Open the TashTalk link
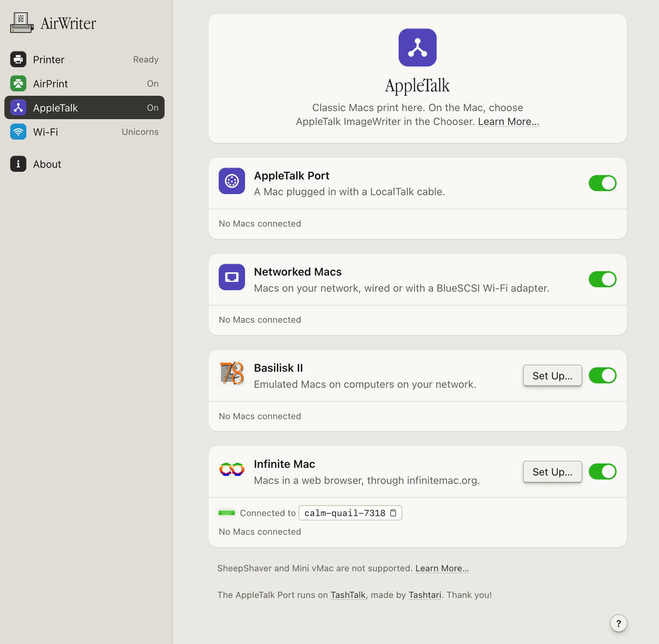This screenshot has height=644, width=659. pyautogui.click(x=348, y=595)
